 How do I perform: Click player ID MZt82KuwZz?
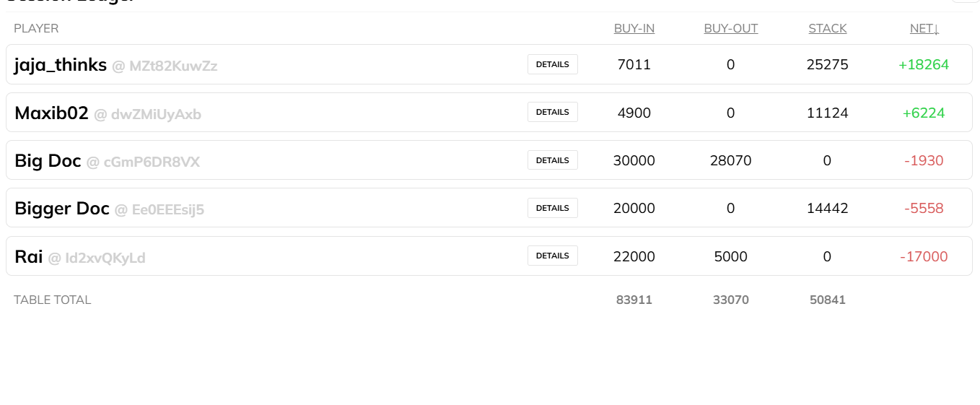(x=173, y=66)
